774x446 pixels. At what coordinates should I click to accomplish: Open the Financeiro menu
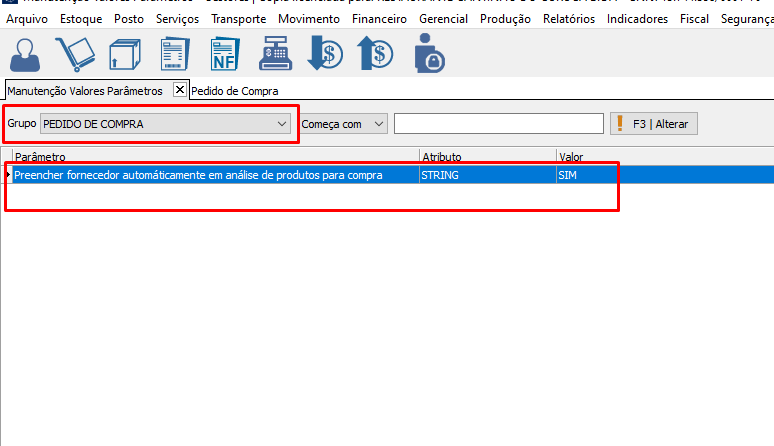click(377, 19)
